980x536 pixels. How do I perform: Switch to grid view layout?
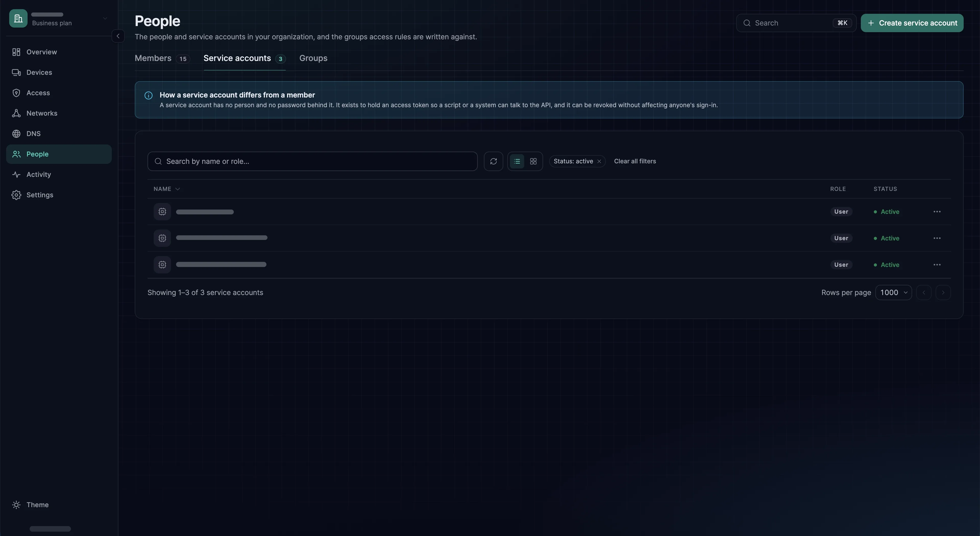pos(533,161)
